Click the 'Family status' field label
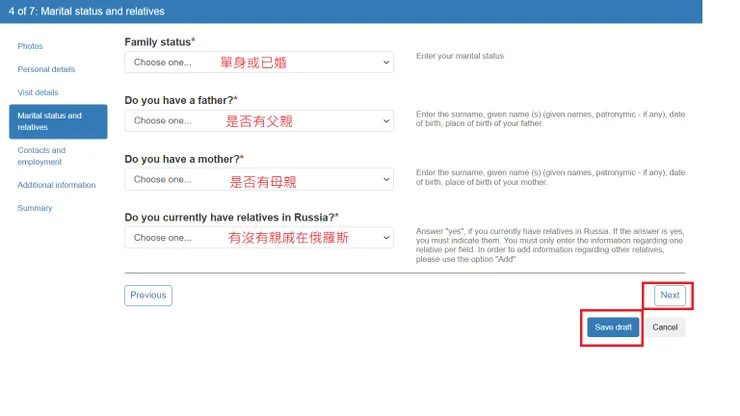This screenshot has width=740, height=416. click(160, 42)
